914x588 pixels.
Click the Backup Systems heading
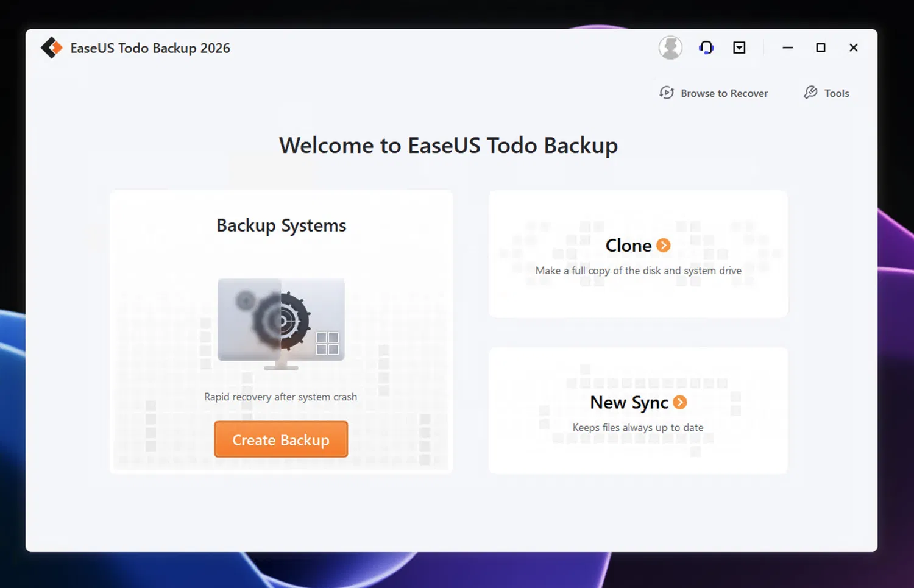click(282, 225)
